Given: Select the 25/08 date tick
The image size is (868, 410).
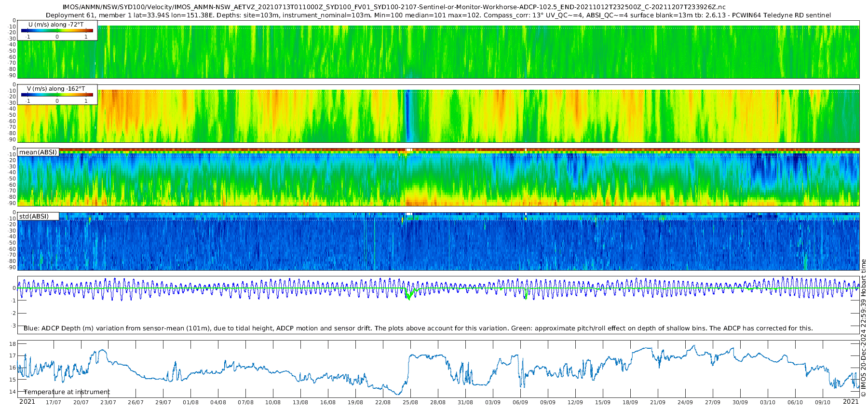Looking at the screenshot, I should click(410, 402).
